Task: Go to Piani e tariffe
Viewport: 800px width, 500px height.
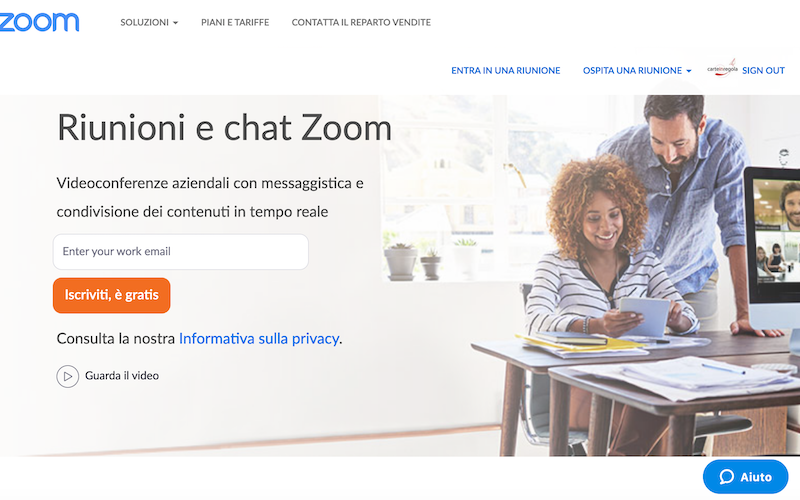Action: tap(235, 22)
